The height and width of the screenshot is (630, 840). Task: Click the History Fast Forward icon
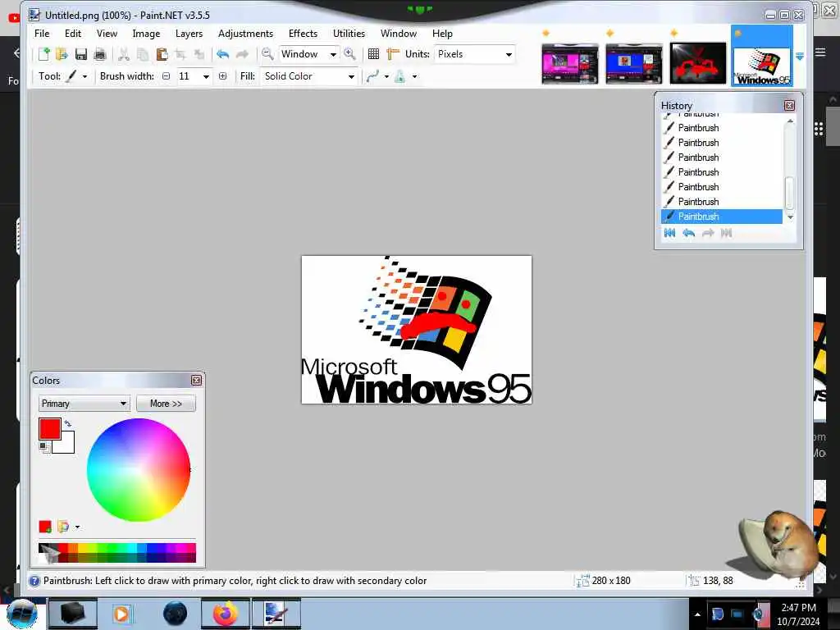pos(727,232)
